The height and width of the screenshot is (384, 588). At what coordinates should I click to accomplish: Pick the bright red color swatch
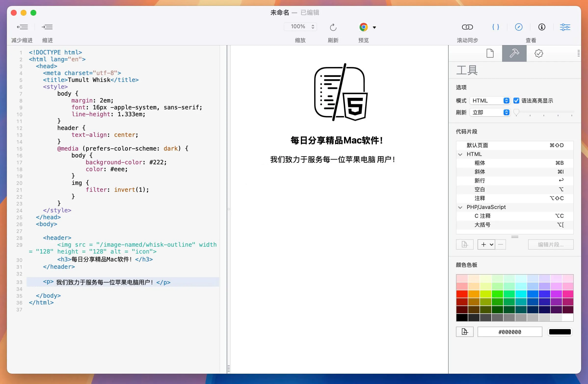pos(462,294)
